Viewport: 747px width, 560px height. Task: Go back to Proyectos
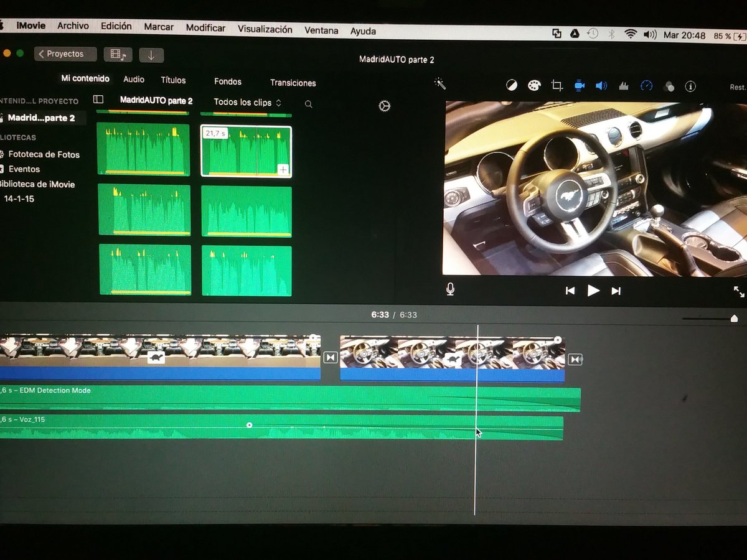click(x=65, y=54)
